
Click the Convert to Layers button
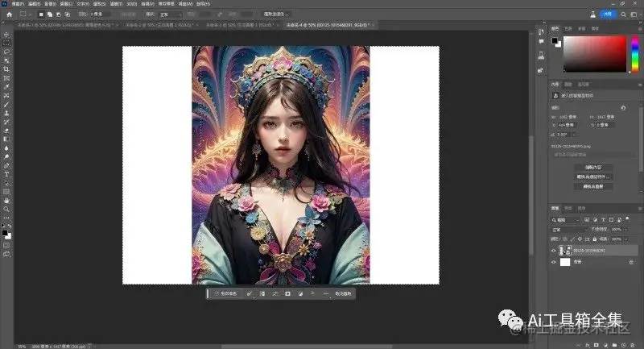(x=593, y=186)
